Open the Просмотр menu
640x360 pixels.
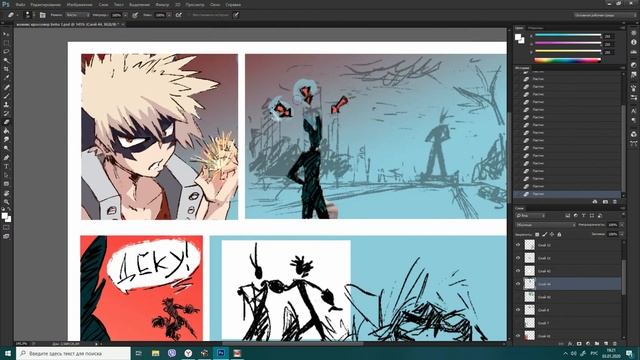pyautogui.click(x=195, y=5)
